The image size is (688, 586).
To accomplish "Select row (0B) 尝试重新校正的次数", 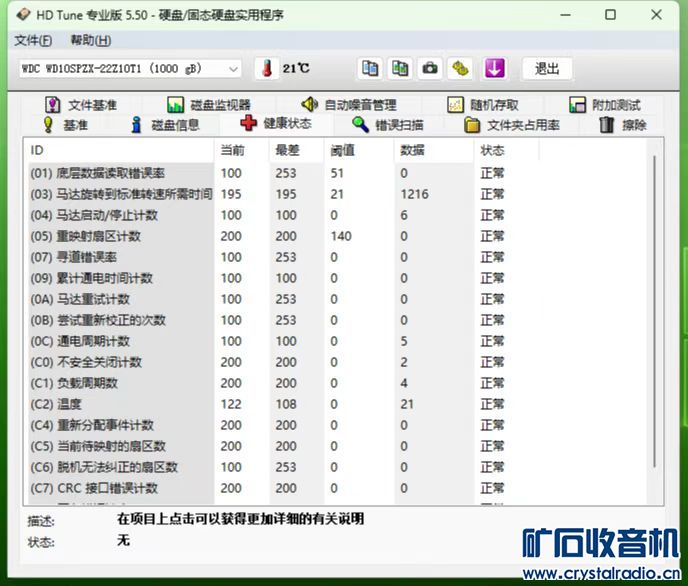I will click(338, 320).
